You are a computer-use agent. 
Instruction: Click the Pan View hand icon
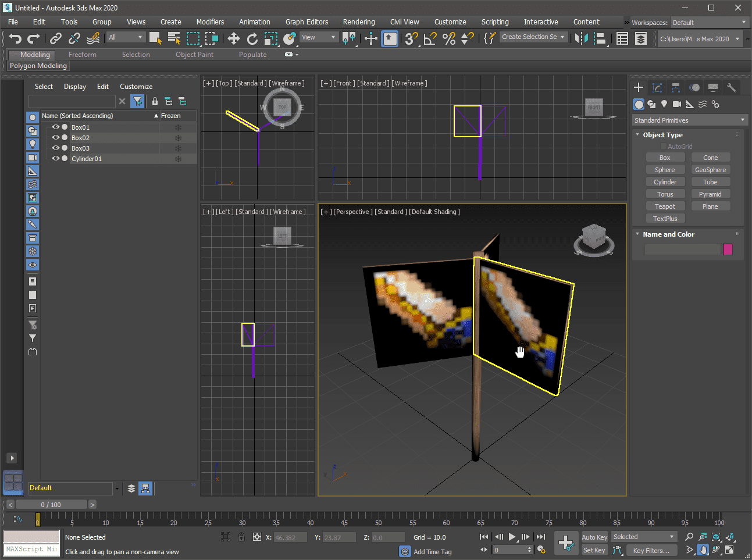click(x=703, y=550)
